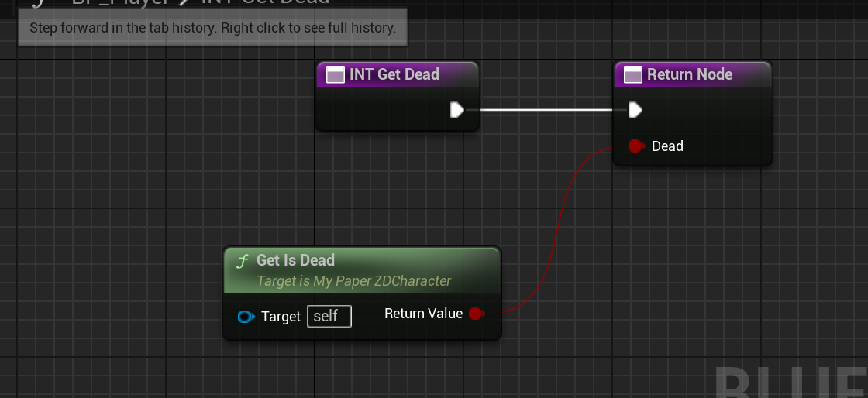Click the Dead pin label
This screenshot has width=868, height=398.
[667, 146]
